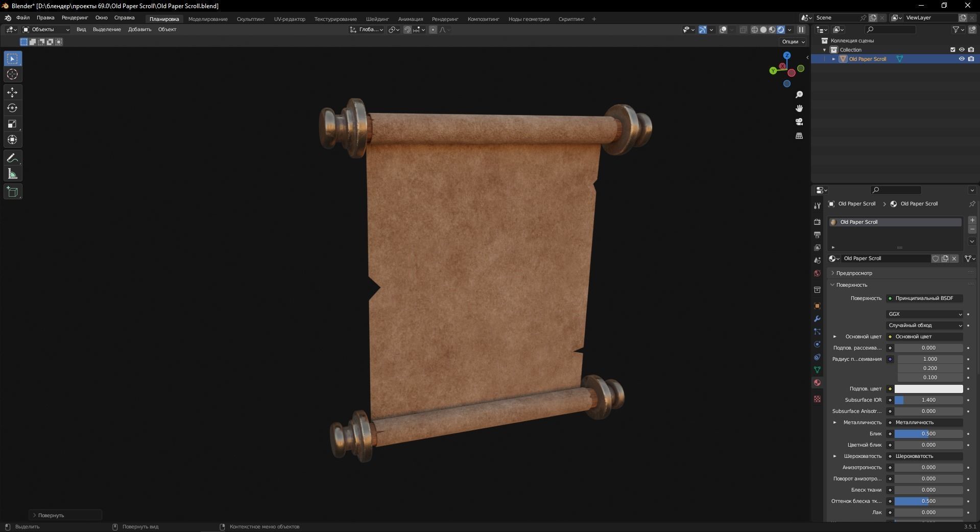Select the Move tool in viewport toolbar
The image size is (980, 532).
12,92
